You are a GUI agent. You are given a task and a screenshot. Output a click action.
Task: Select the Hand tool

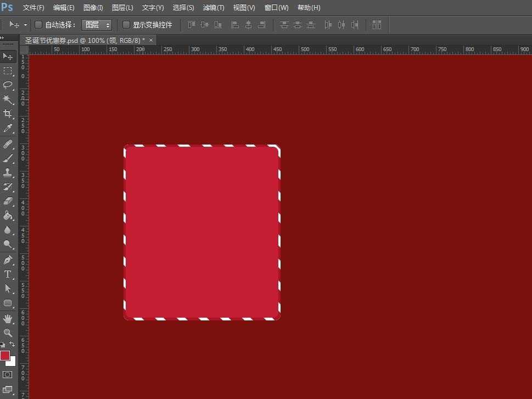[x=8, y=318]
